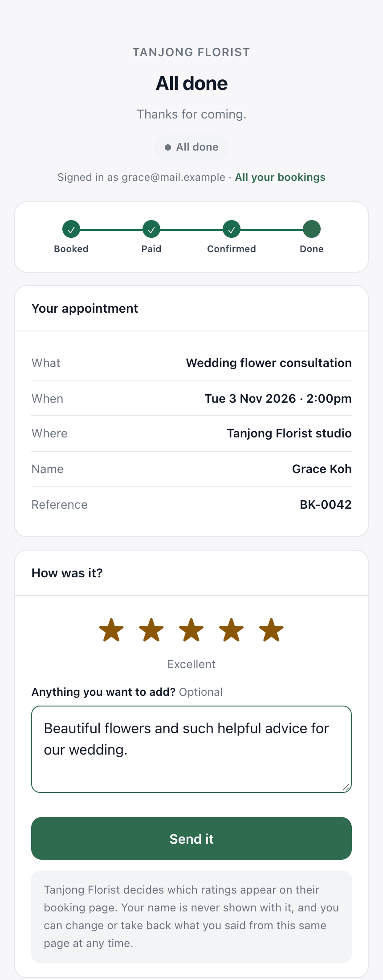Submit feedback with Send it button
The width and height of the screenshot is (383, 980).
point(191,838)
